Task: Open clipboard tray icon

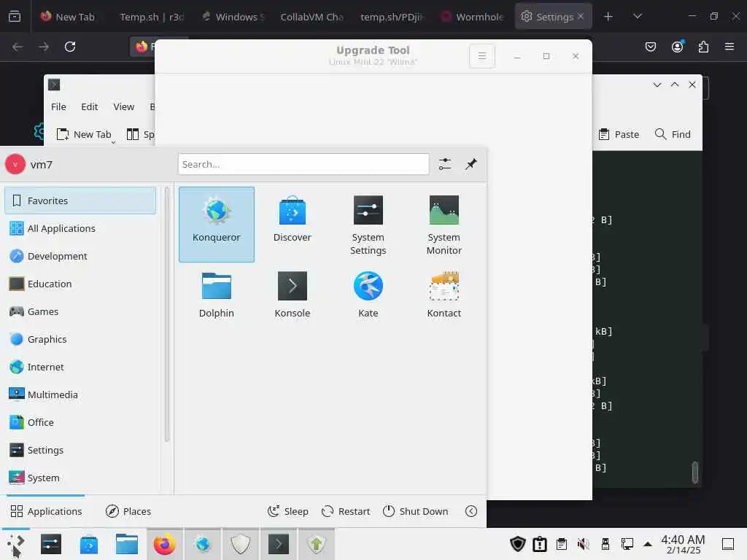Action: point(562,544)
